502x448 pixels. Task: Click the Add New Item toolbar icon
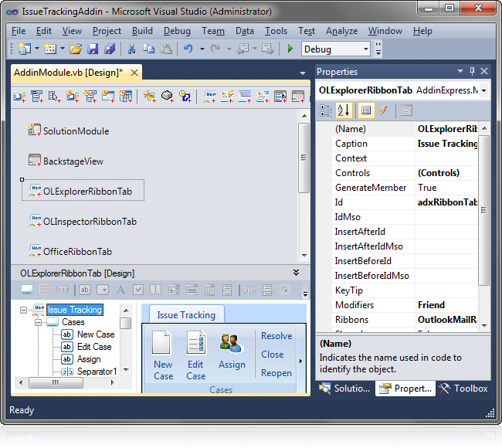(50, 49)
